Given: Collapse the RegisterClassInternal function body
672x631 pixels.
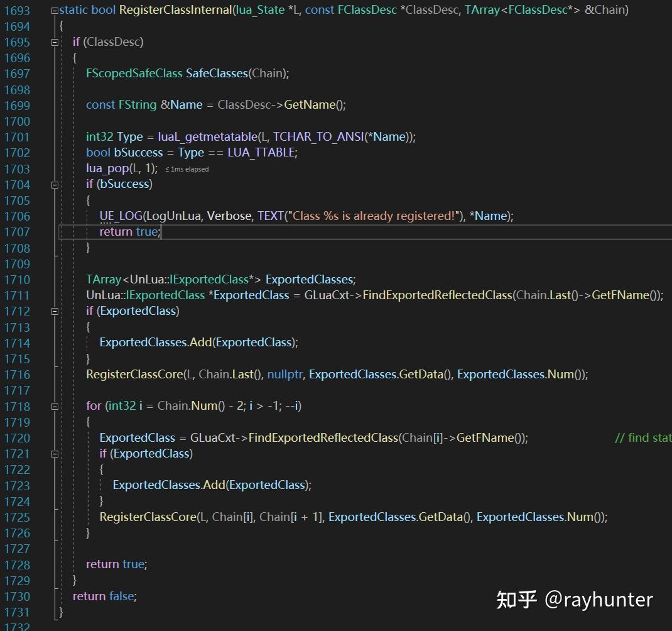Looking at the screenshot, I should (x=55, y=10).
